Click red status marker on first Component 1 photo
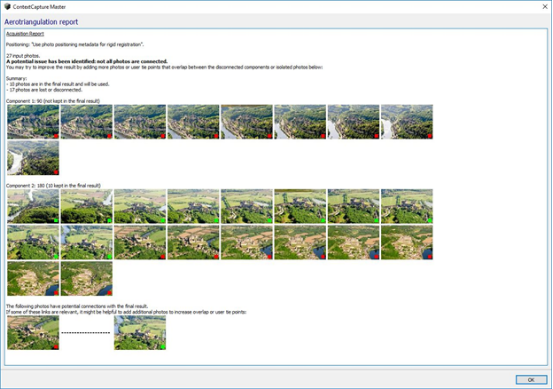The width and height of the screenshot is (553, 389). (56, 136)
